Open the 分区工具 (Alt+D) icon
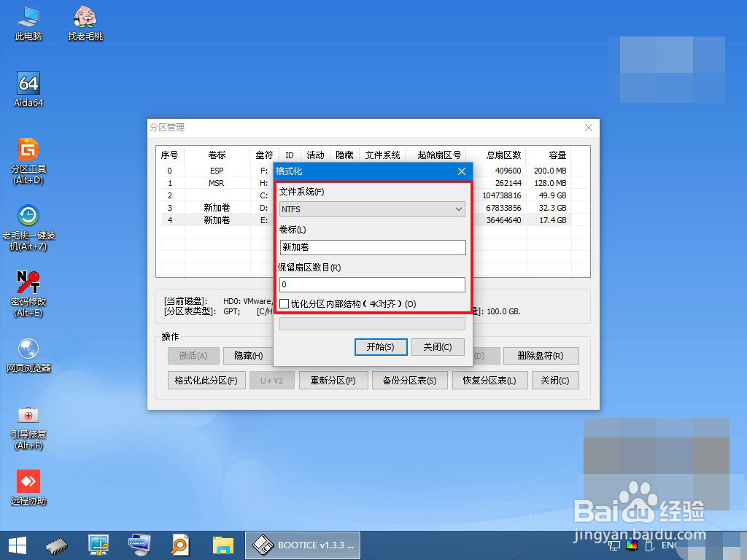The height and width of the screenshot is (560, 747). pyautogui.click(x=28, y=161)
